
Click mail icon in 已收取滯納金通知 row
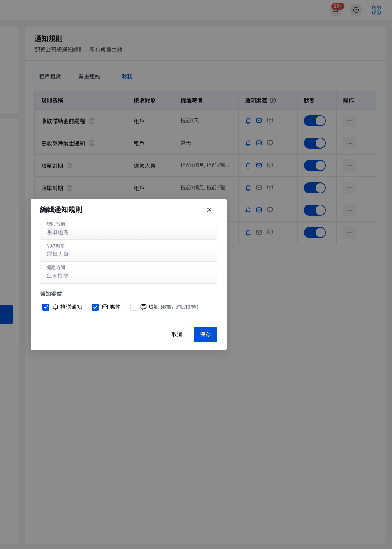point(259,143)
